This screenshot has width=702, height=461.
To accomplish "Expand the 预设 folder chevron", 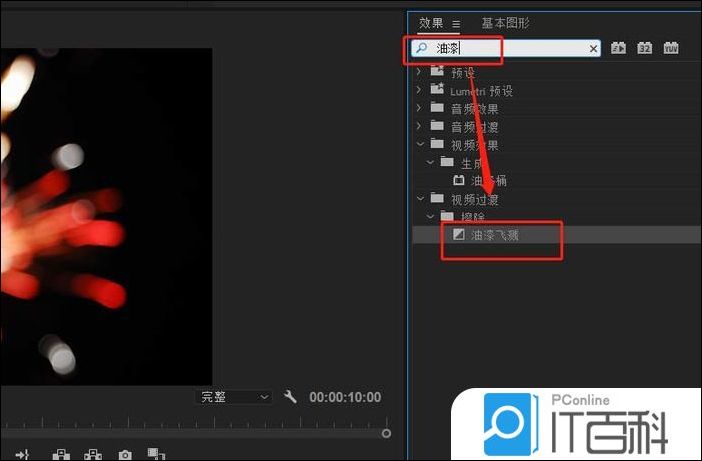I will tap(419, 71).
